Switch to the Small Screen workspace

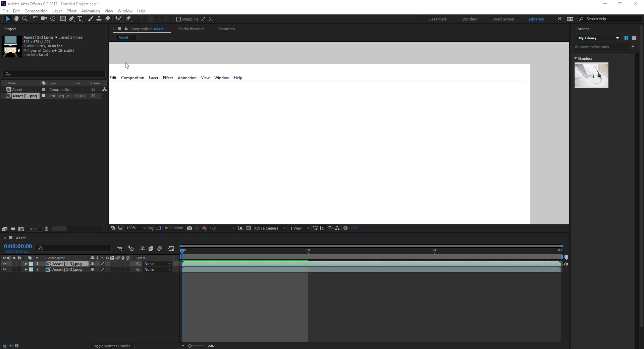(x=503, y=19)
